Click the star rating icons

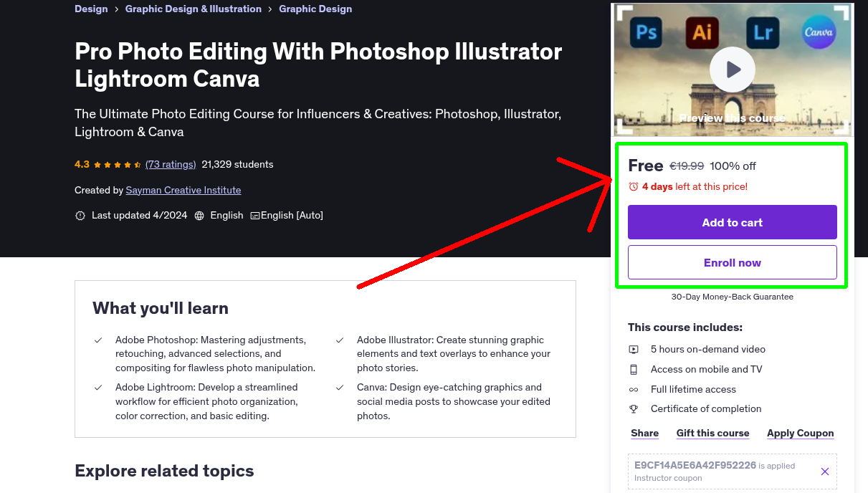[117, 165]
